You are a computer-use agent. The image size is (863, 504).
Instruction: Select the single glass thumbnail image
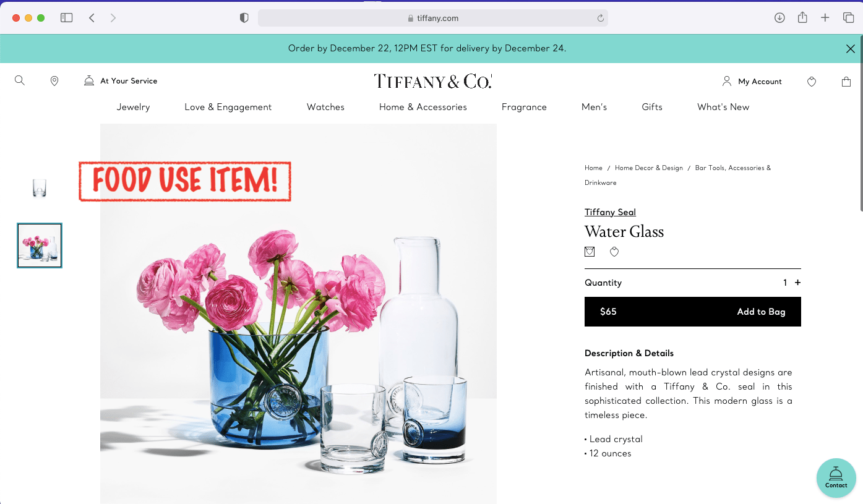(x=40, y=188)
